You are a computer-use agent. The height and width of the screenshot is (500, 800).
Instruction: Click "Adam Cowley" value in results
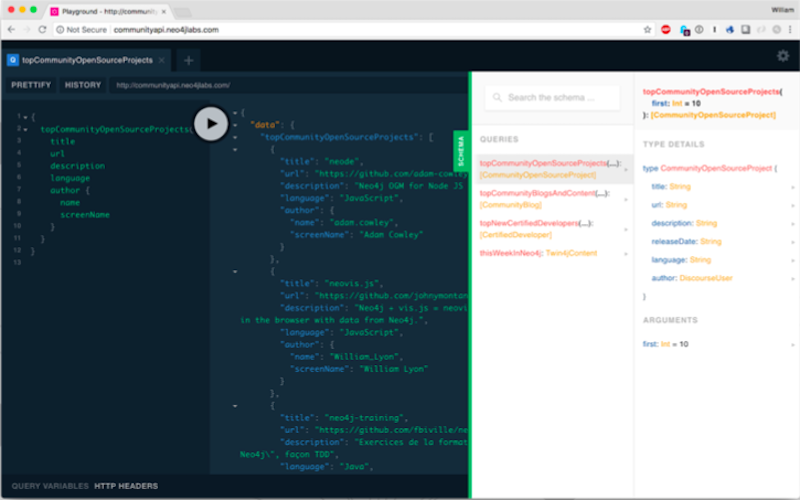tap(391, 235)
